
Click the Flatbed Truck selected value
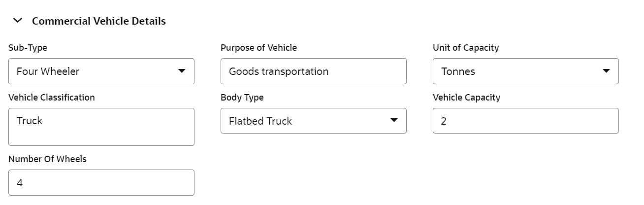click(x=260, y=121)
